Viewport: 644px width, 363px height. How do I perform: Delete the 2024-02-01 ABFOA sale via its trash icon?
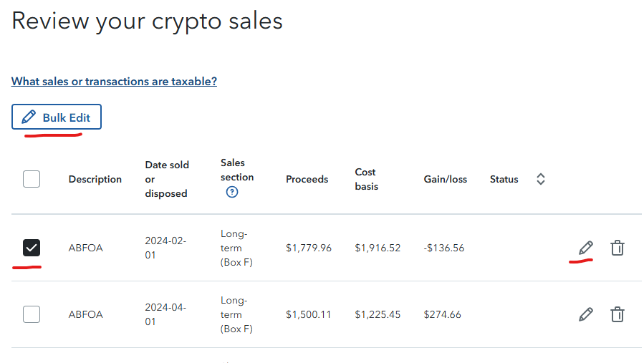617,248
